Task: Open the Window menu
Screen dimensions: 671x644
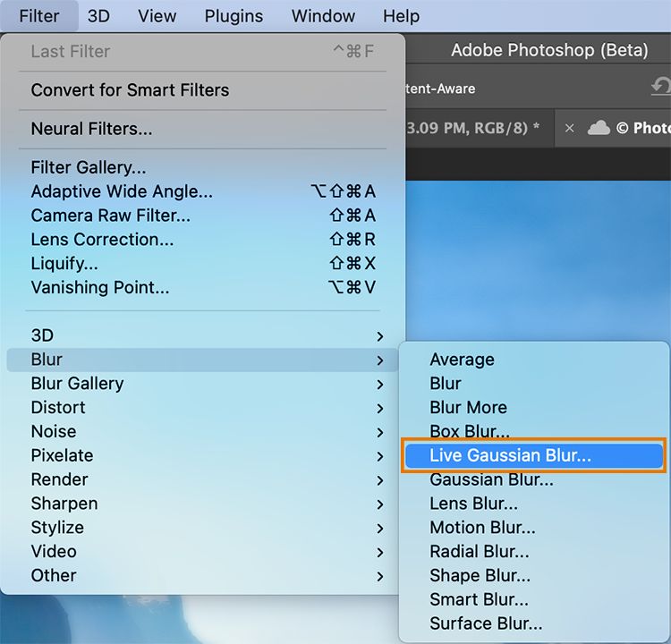Action: pyautogui.click(x=323, y=16)
